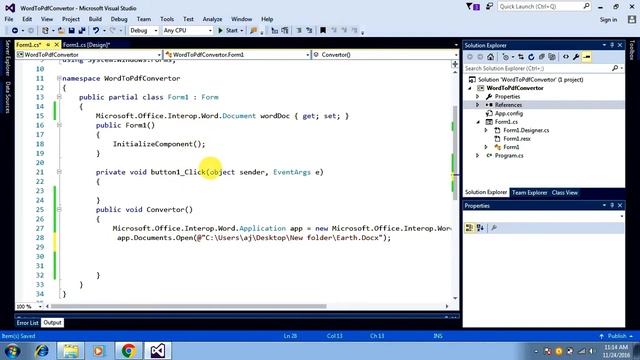Click the New Project toolbar icon
640x360 pixels.
[45, 31]
